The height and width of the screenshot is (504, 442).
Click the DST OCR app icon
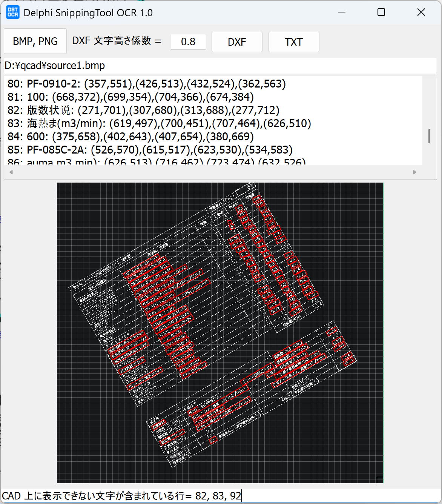[x=13, y=12]
